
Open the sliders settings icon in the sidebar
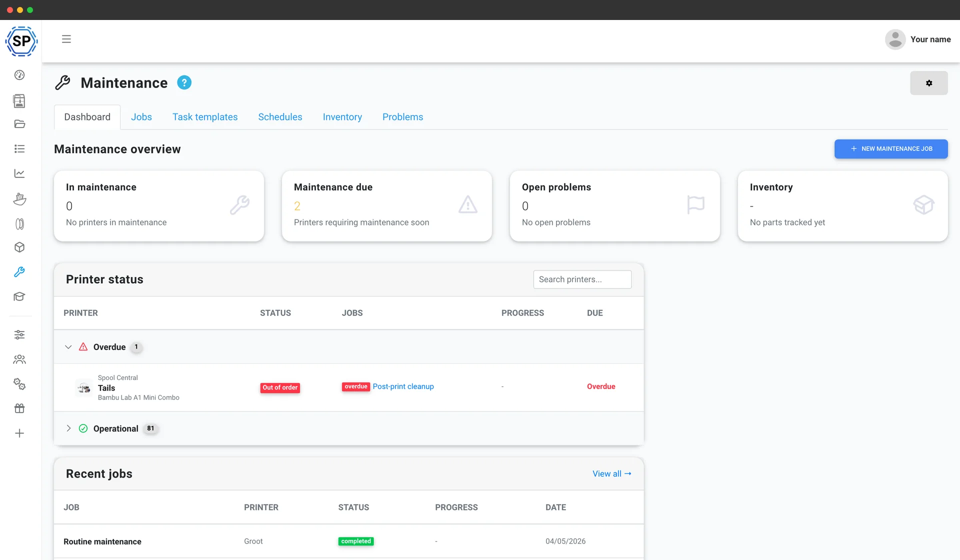tap(19, 334)
